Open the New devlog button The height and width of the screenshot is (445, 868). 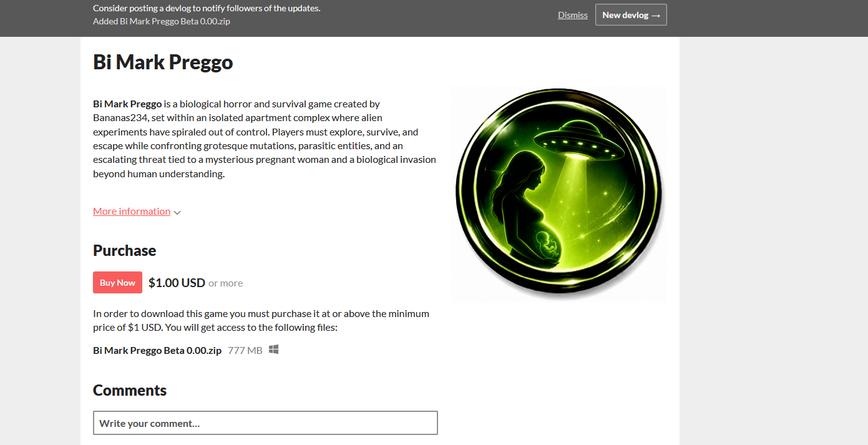pos(631,15)
